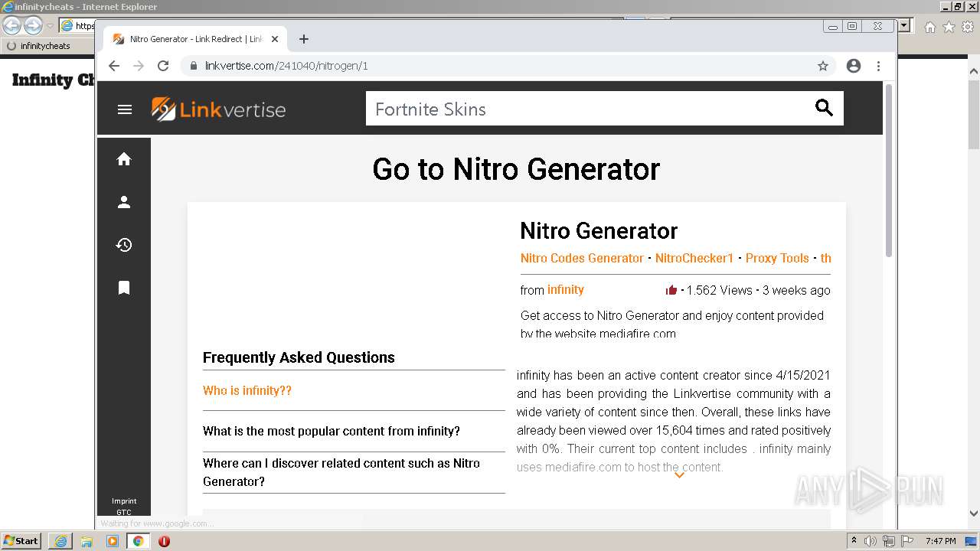Click the Chrome address bar URL
This screenshot has width=980, height=551.
(286, 66)
